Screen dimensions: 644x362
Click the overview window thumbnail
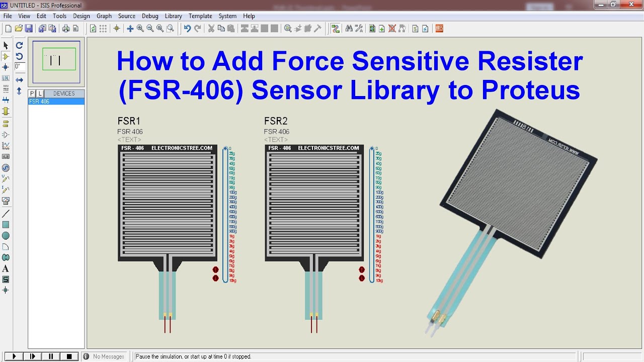point(56,62)
